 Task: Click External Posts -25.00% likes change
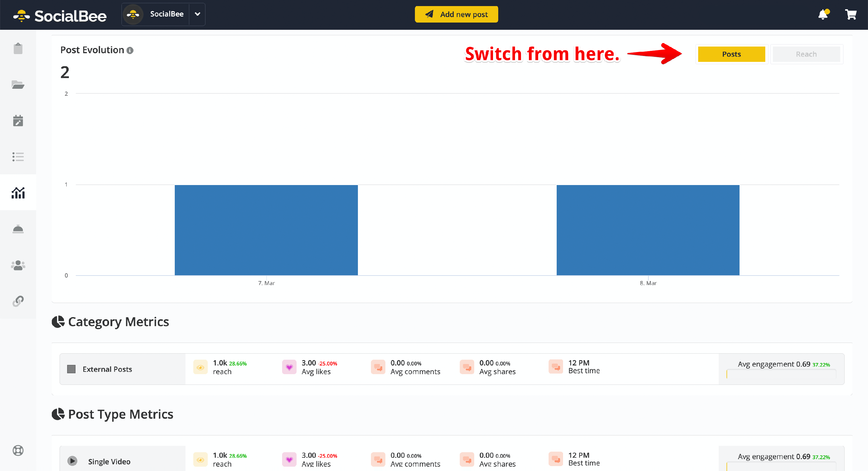[328, 364]
